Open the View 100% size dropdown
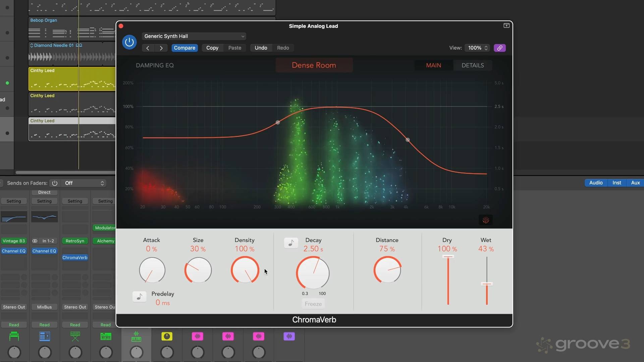Image resolution: width=644 pixels, height=362 pixels. pyautogui.click(x=477, y=48)
